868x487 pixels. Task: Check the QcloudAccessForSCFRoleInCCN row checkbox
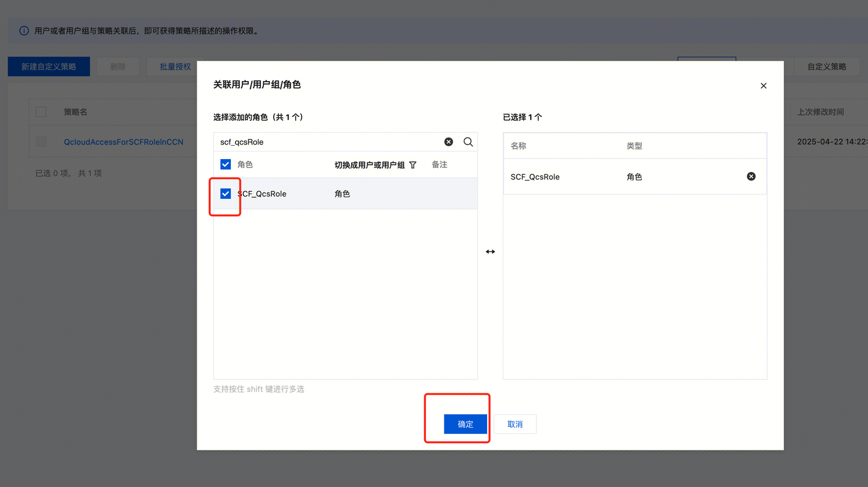pyautogui.click(x=41, y=141)
